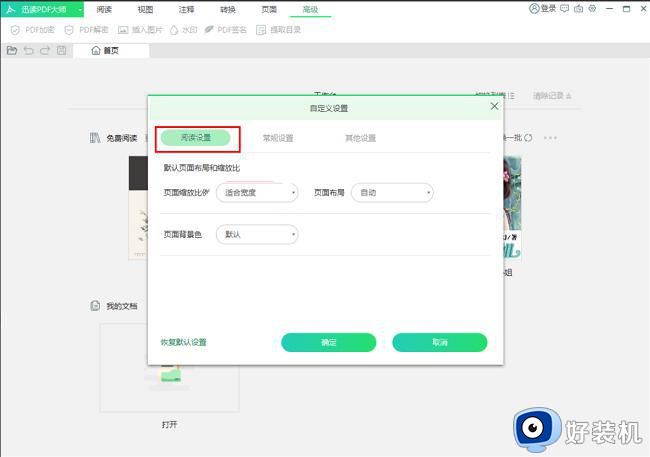Click the 取消 cancel button
Screen dimensions: 650x457
[440, 343]
